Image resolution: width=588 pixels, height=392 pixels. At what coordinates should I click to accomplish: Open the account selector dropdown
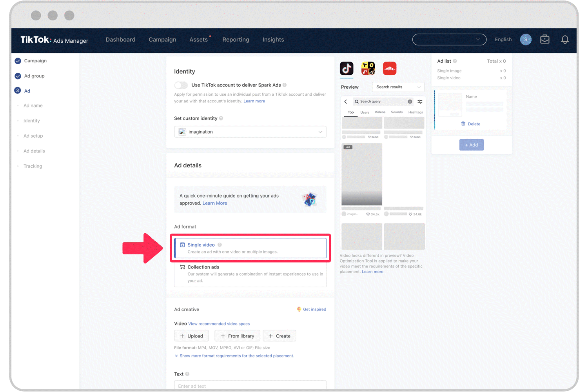449,40
